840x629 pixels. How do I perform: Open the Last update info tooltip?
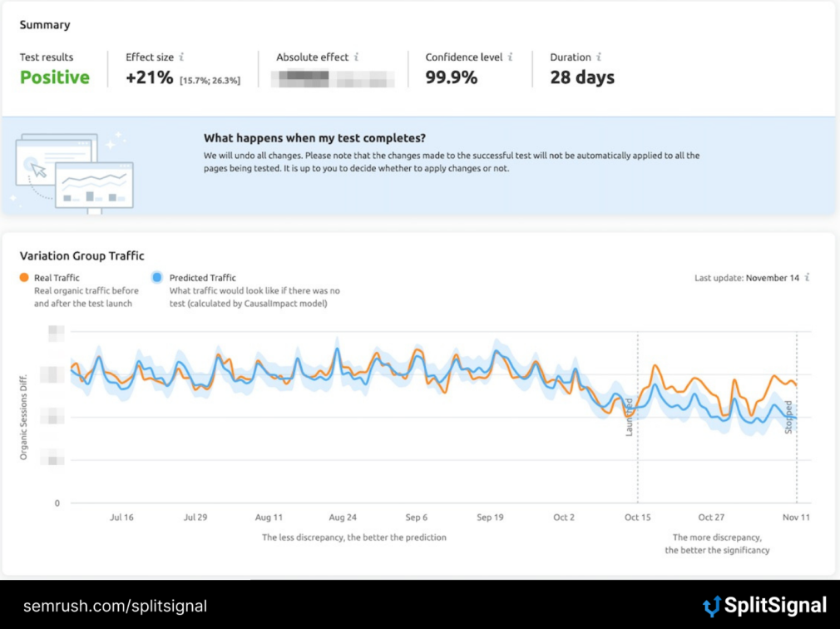pos(808,277)
